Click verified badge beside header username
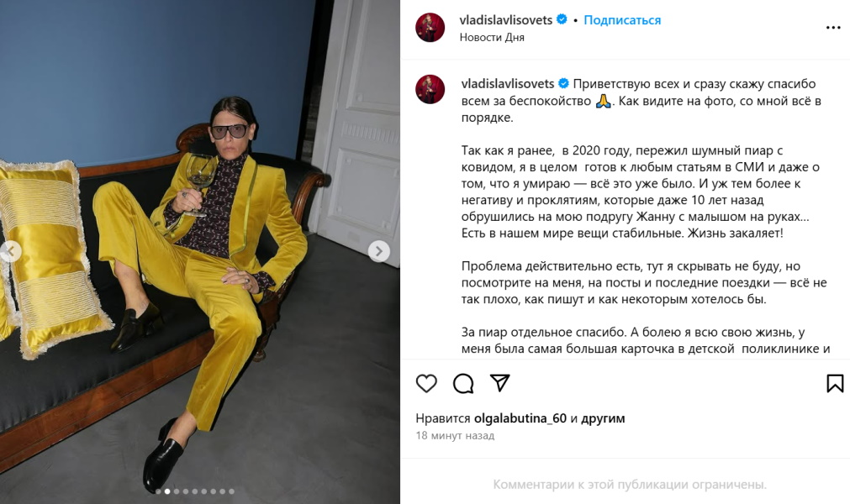Viewport: 850px width, 504px height. (562, 20)
